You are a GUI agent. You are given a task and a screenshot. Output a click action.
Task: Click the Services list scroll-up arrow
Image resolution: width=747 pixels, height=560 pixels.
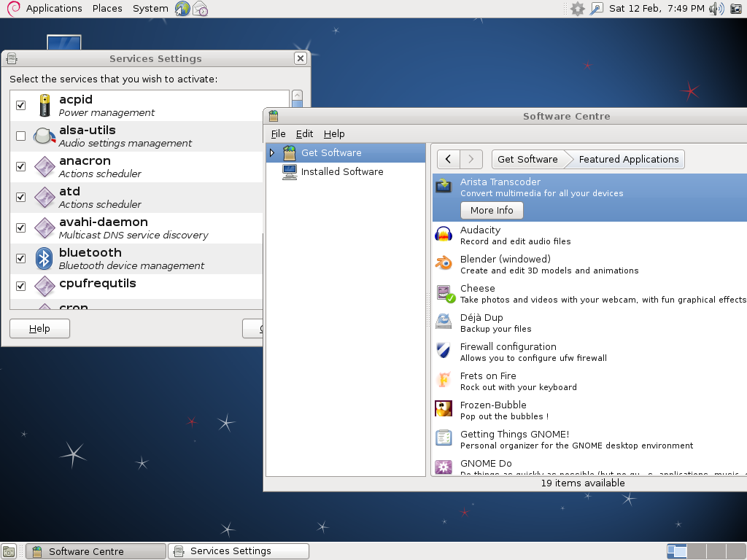298,95
